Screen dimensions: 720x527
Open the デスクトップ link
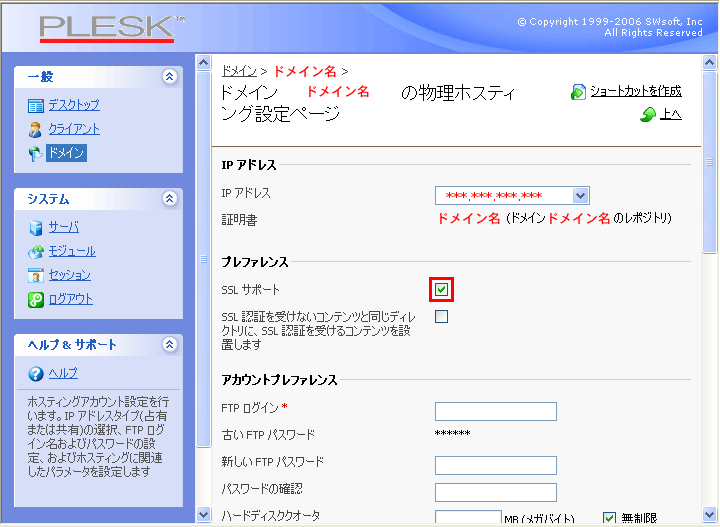coord(74,105)
